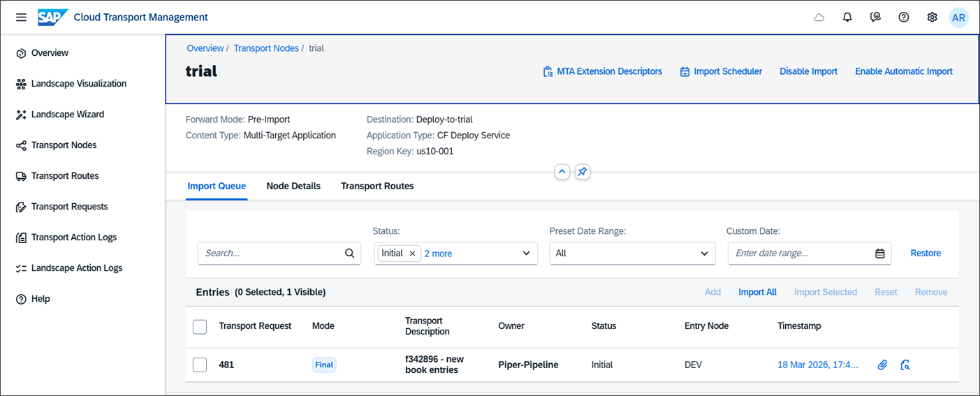Collapse the header with the chevron-up button
Screen dimensions: 980x396
coord(562,172)
